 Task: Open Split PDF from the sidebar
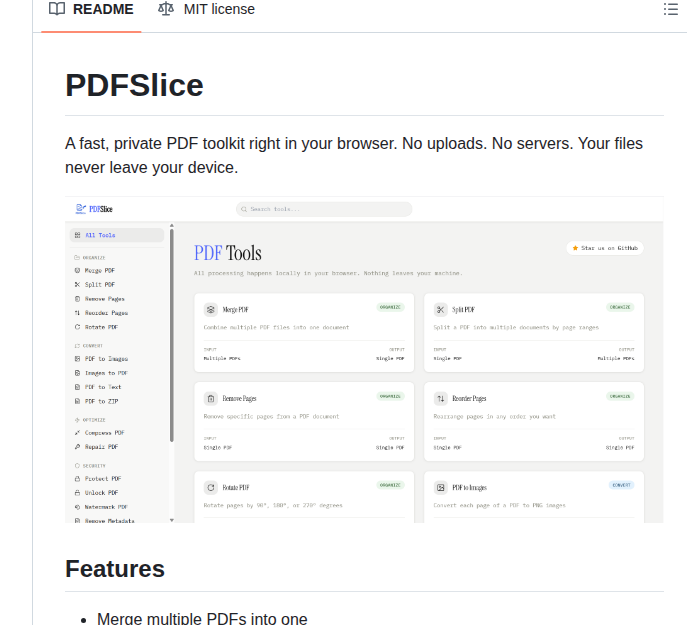click(100, 284)
